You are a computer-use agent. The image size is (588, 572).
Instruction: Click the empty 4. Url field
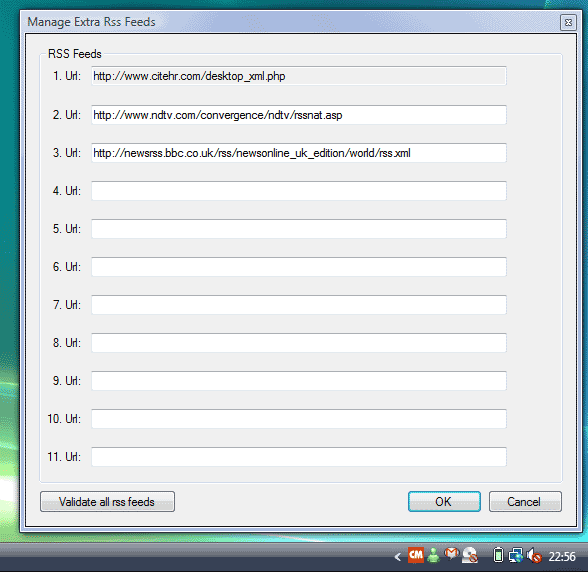pyautogui.click(x=299, y=191)
